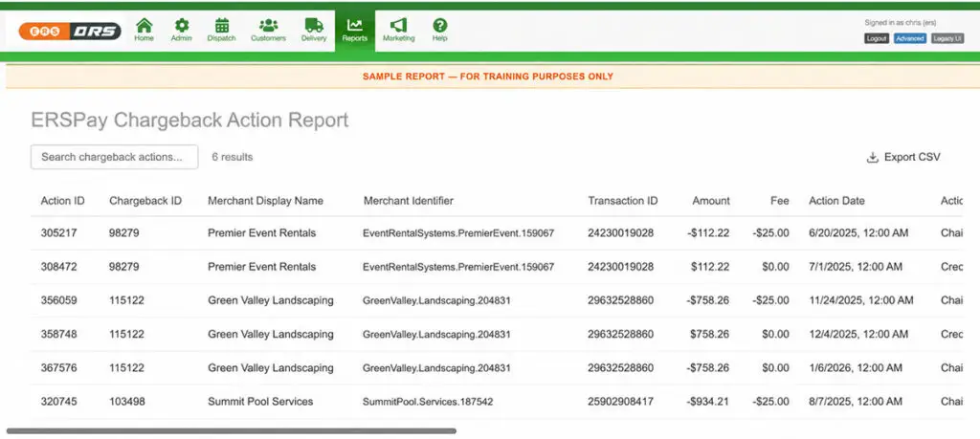This screenshot has height=439, width=980.
Task: Click the ERSPay Chargeback Action Report title
Action: pos(190,120)
